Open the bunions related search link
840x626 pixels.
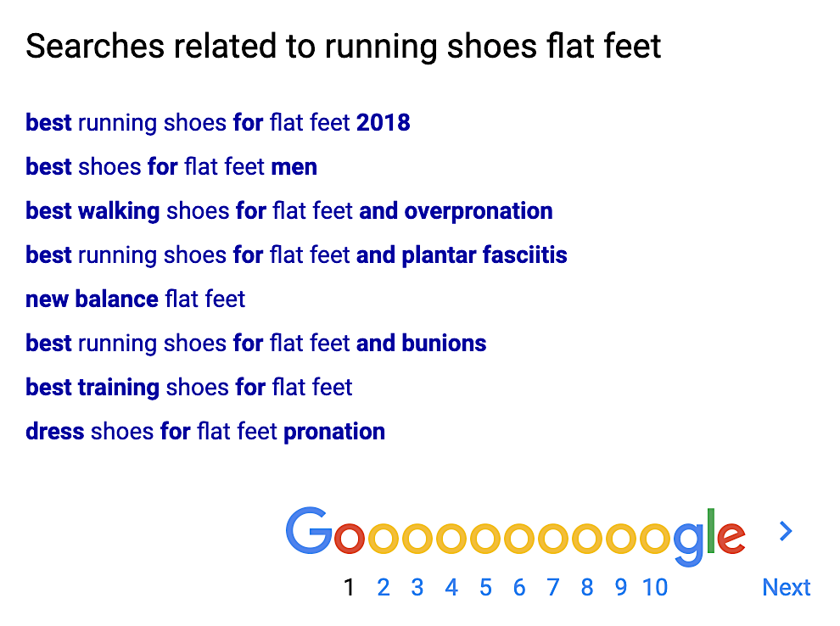pyautogui.click(x=256, y=344)
